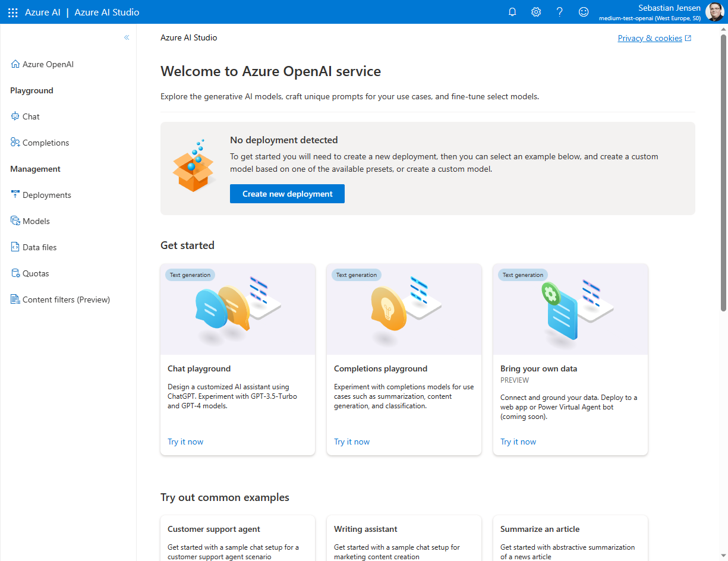This screenshot has width=728, height=561.
Task: Click the Create new deployment button
Action: (287, 194)
